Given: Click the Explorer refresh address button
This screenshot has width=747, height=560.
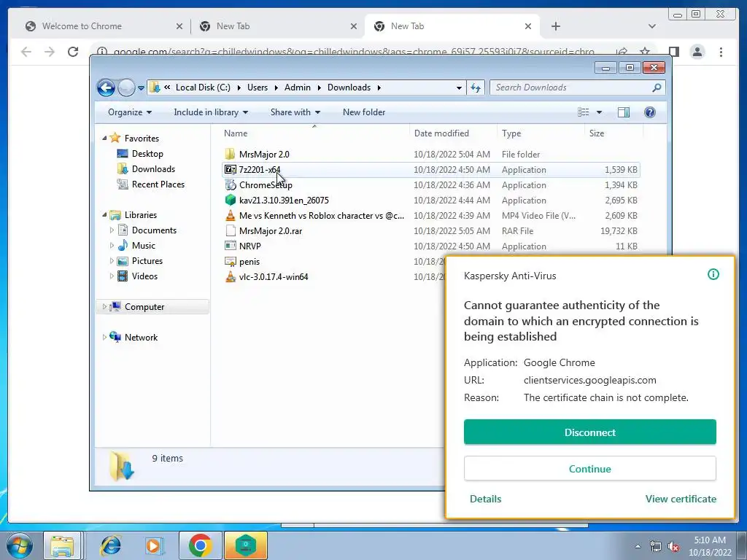Looking at the screenshot, I should (x=476, y=87).
